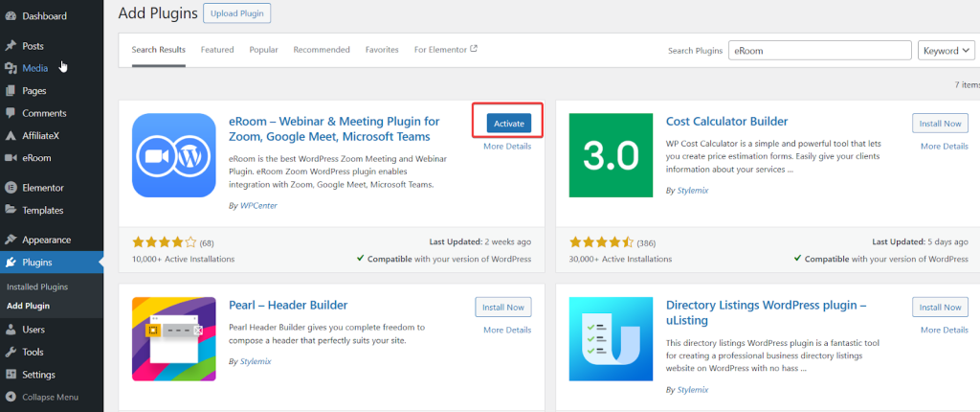Activate the eRoom plugin
The height and width of the screenshot is (412, 980).
tap(509, 124)
